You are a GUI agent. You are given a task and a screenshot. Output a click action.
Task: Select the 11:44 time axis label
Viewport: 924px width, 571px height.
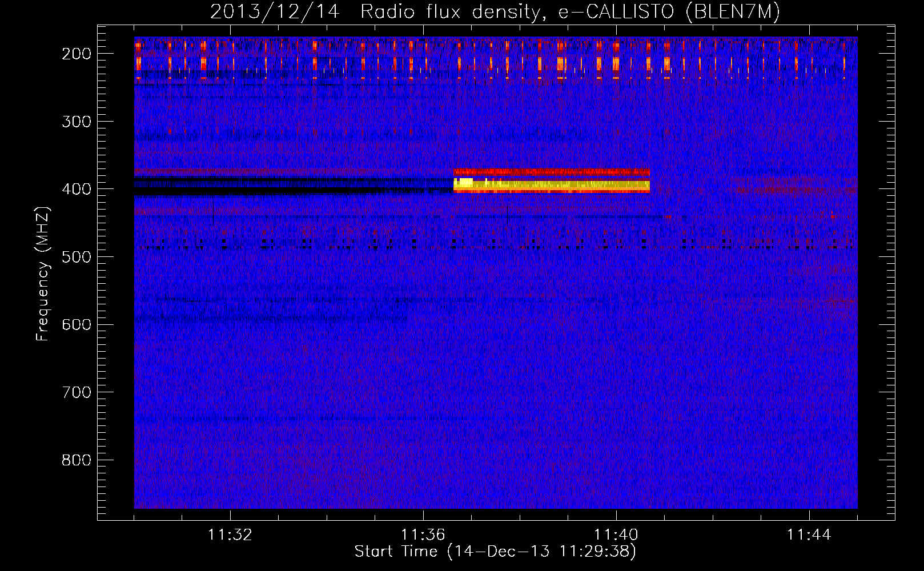tap(809, 535)
